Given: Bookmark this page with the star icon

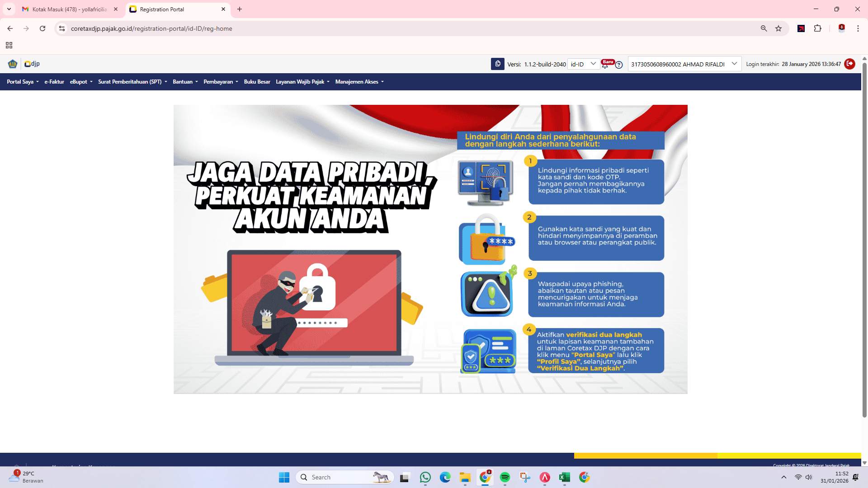Looking at the screenshot, I should (x=778, y=28).
